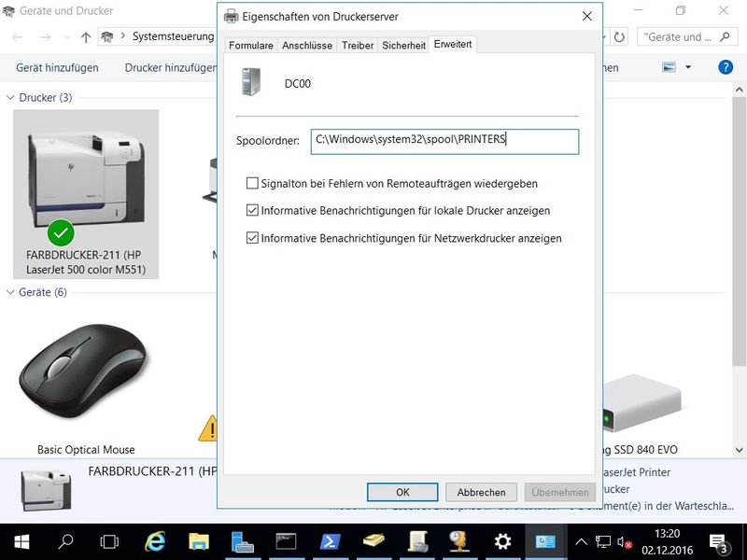Image resolution: width=747 pixels, height=560 pixels.
Task: Click into the Spoolordner path field
Action: [445, 142]
